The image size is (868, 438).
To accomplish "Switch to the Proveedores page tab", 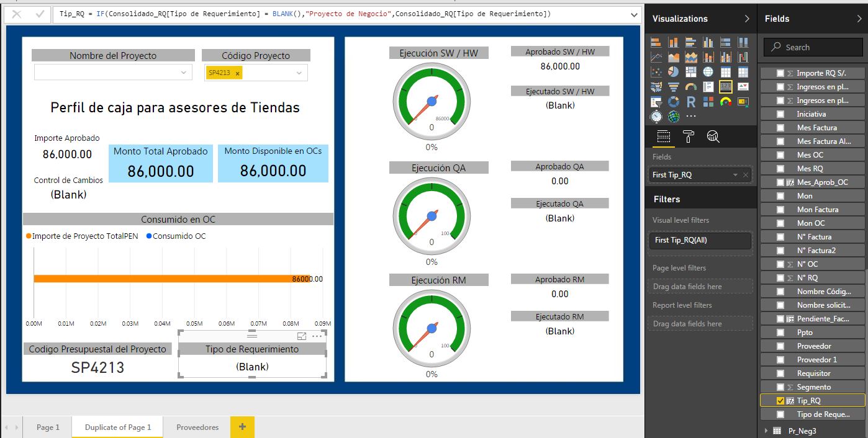I will [x=197, y=427].
